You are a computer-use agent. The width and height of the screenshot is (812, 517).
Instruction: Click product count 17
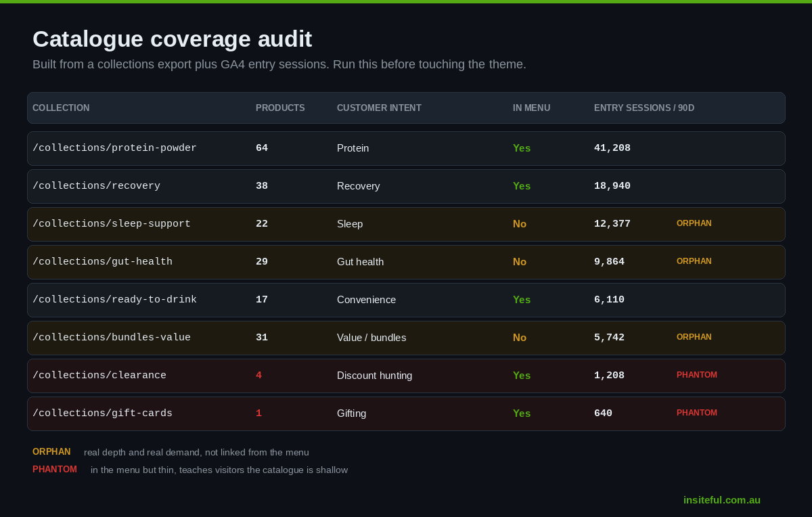point(262,300)
